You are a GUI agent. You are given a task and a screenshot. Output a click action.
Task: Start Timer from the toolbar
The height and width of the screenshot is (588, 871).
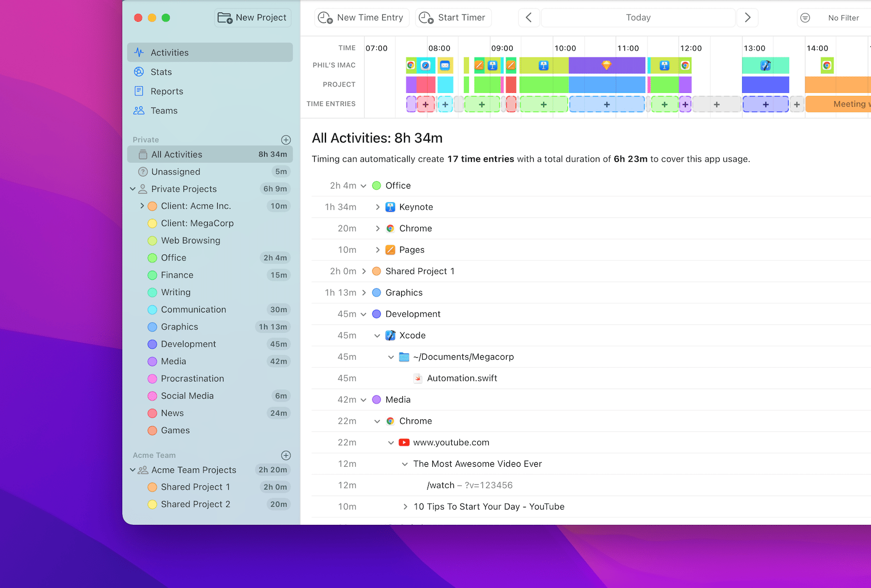[x=453, y=17]
